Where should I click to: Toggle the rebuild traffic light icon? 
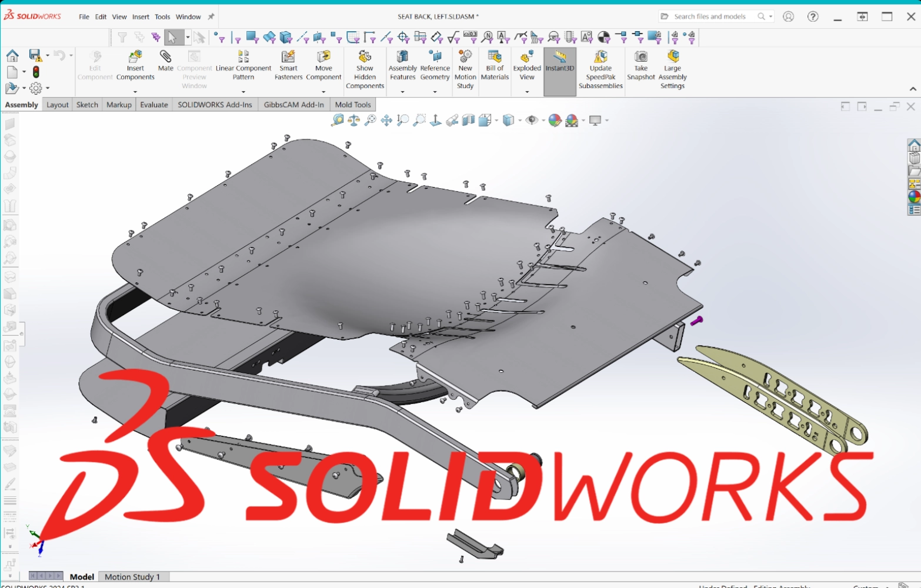point(36,72)
